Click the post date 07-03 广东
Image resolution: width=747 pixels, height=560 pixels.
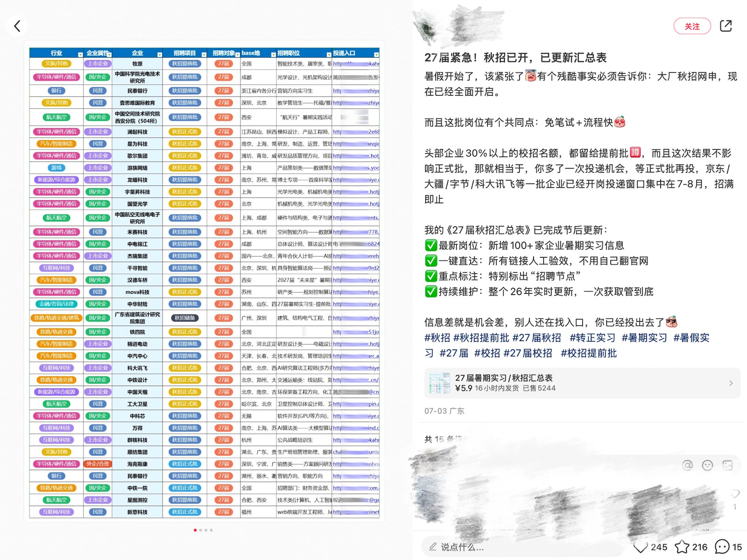pyautogui.click(x=444, y=411)
